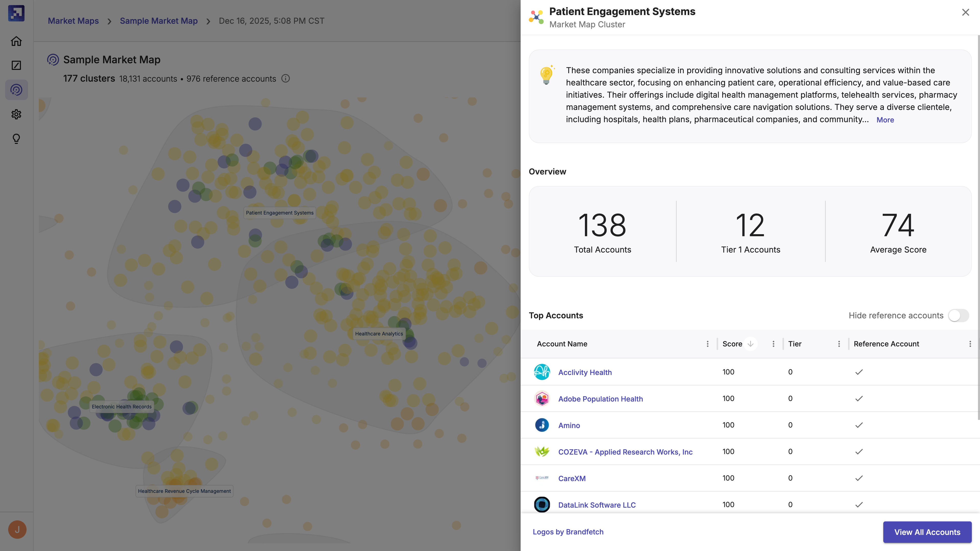Go to Sample Market Map breadcrumb

[x=159, y=21]
